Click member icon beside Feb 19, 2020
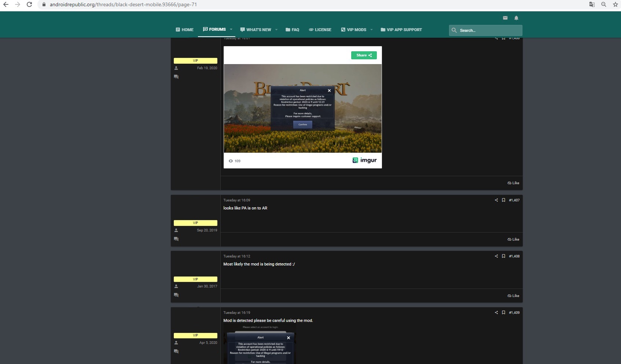The image size is (621, 364). pos(176,68)
